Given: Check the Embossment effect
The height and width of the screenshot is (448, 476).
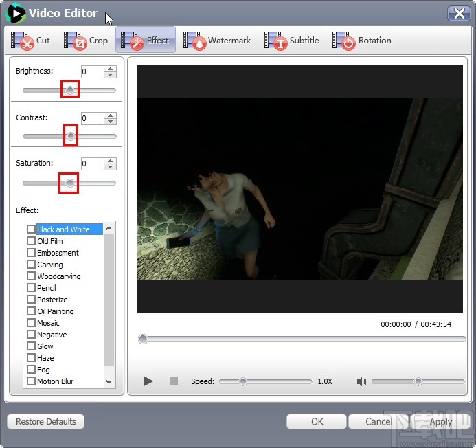Looking at the screenshot, I should (31, 252).
